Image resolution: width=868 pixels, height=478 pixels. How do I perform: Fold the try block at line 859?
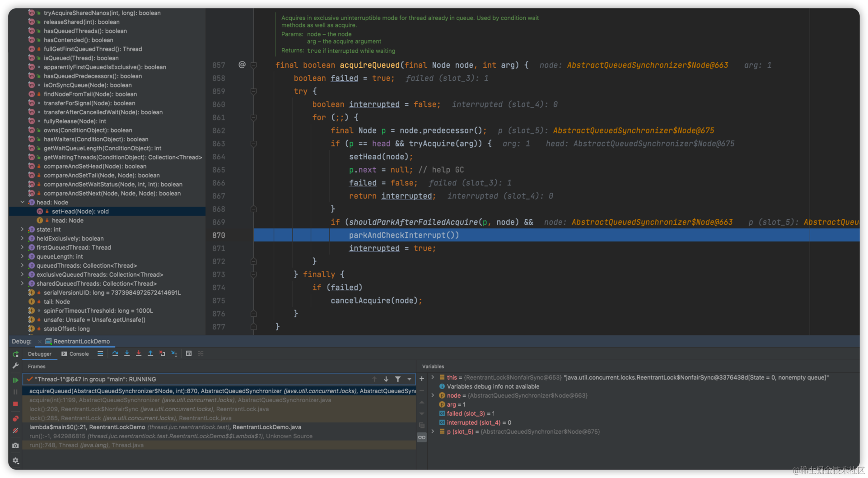(x=254, y=91)
